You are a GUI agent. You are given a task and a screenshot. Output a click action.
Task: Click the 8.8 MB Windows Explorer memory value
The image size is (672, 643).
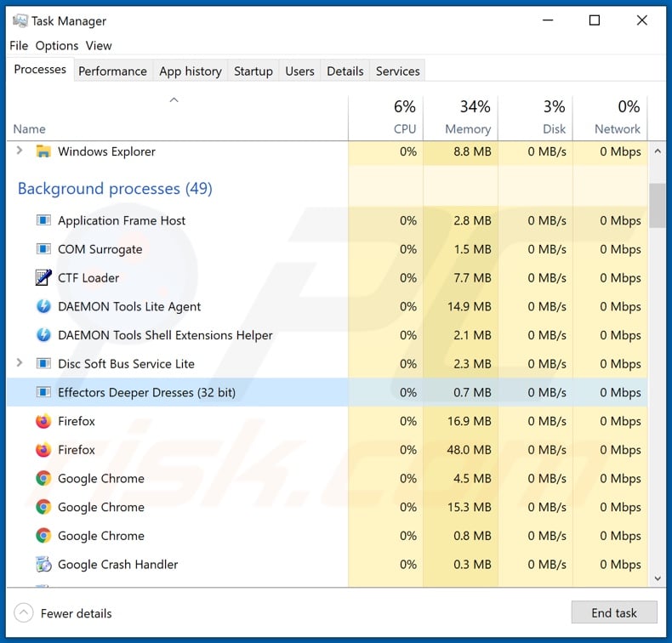click(x=472, y=151)
